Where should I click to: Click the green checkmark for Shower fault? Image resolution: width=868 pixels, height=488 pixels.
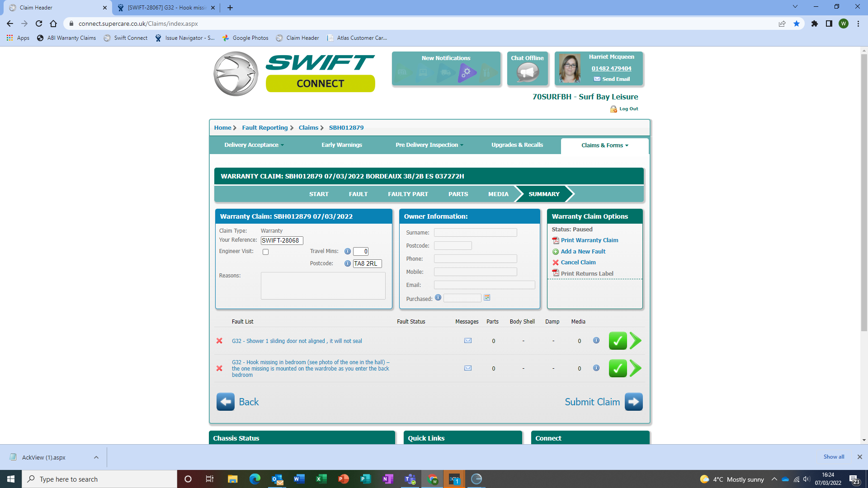(x=618, y=341)
